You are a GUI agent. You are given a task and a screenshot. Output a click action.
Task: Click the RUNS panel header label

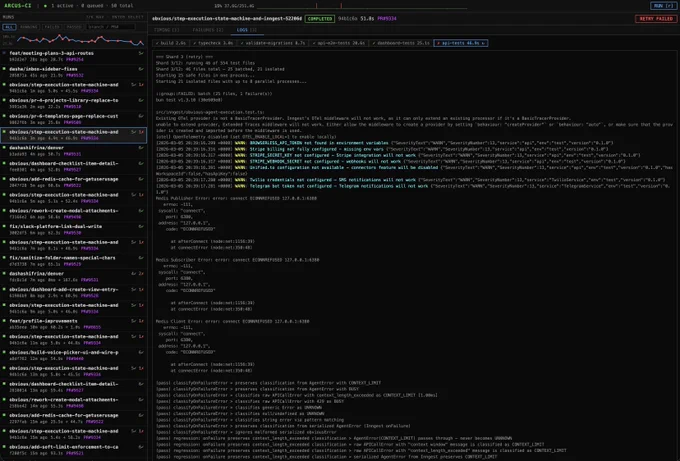coord(9,17)
